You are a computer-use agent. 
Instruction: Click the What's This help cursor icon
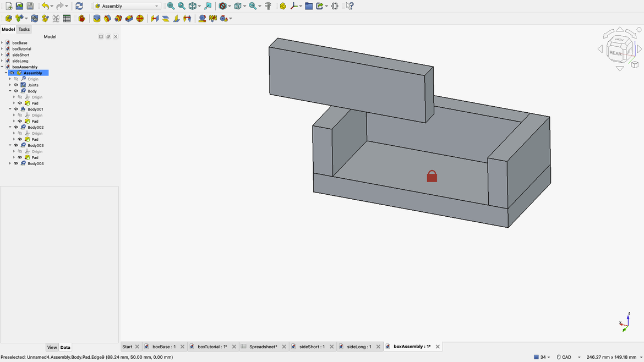click(350, 6)
